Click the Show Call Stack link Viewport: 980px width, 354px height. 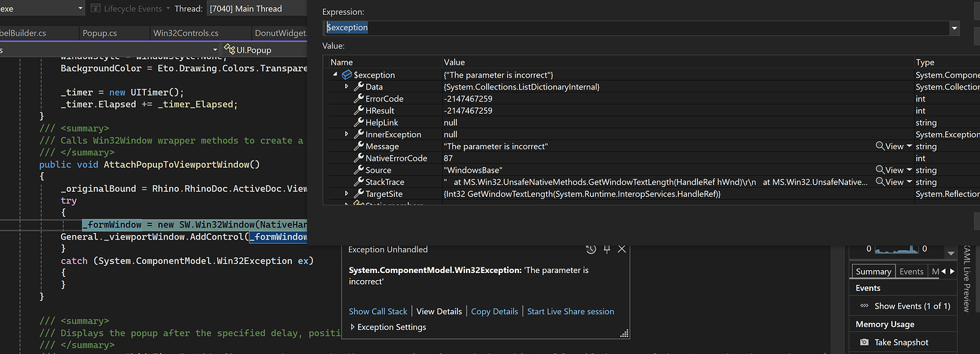(378, 311)
